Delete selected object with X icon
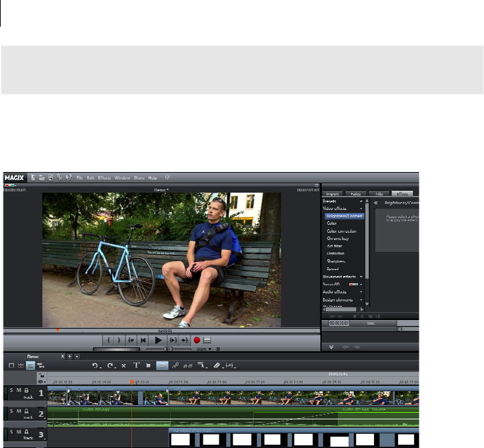Screen dimensions: 484x448 click(x=123, y=365)
